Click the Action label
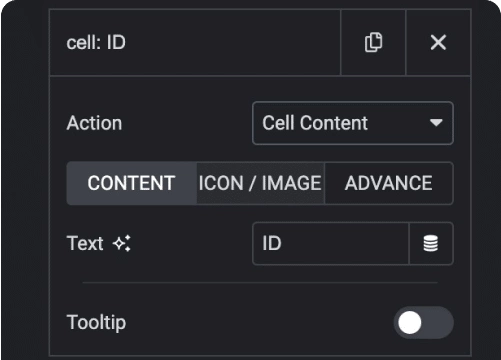This screenshot has height=360, width=501. tap(94, 123)
